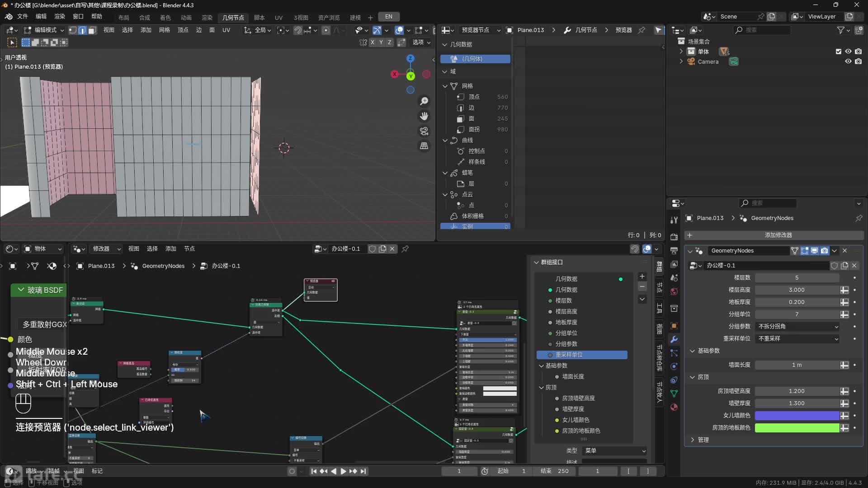This screenshot has height=488, width=868.
Task: Open the World properties tab
Action: point(674,291)
